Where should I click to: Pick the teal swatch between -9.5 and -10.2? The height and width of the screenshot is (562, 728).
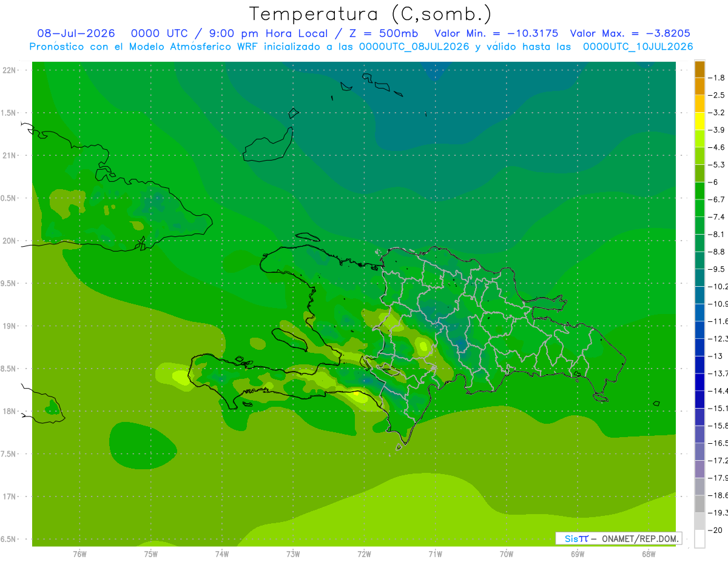(x=699, y=278)
